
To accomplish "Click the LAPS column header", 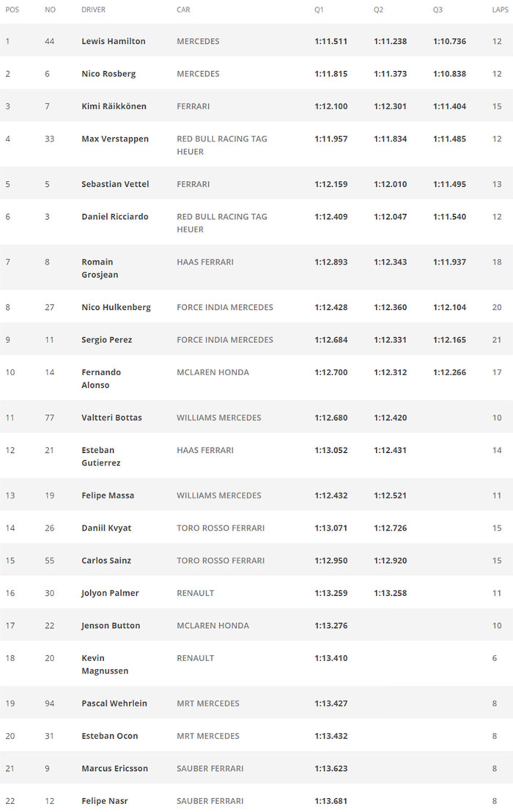I will pos(500,10).
